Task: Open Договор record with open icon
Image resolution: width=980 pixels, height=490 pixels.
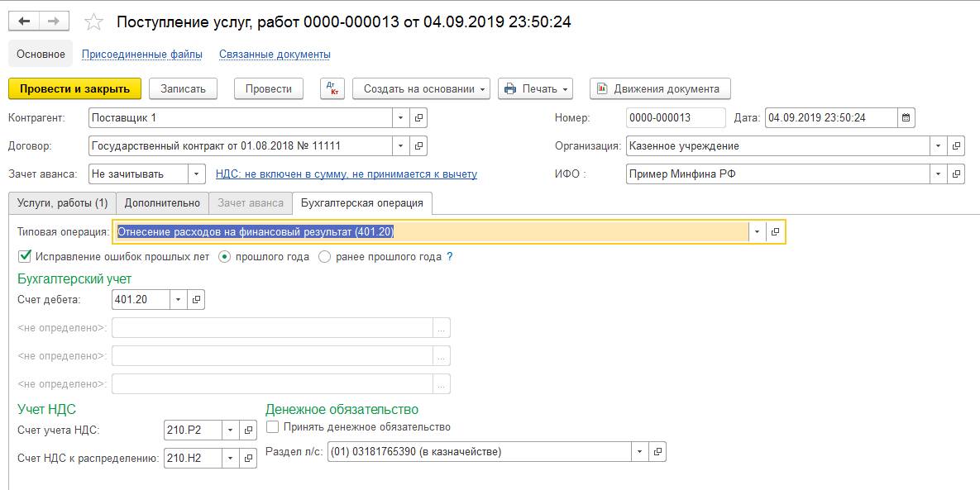Action: coord(418,146)
